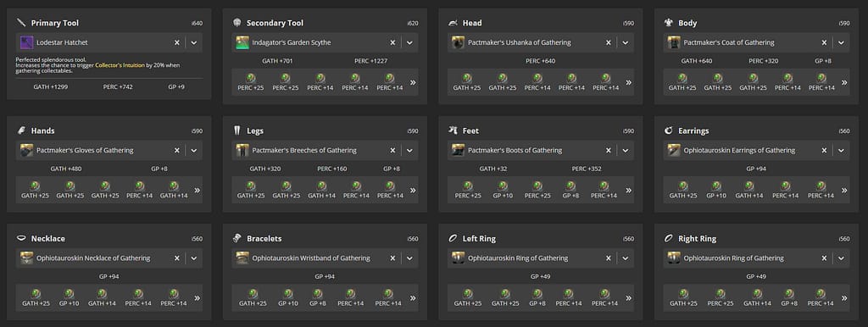
Task: Expand Secondary Tool materia list with double arrow
Action: pos(413,82)
